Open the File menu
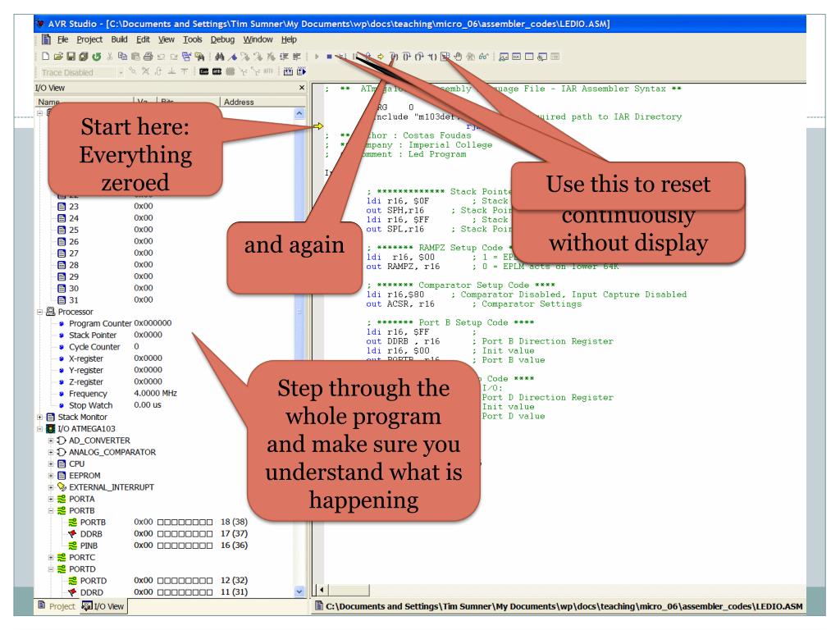This screenshot has width=840, height=630. point(62,39)
